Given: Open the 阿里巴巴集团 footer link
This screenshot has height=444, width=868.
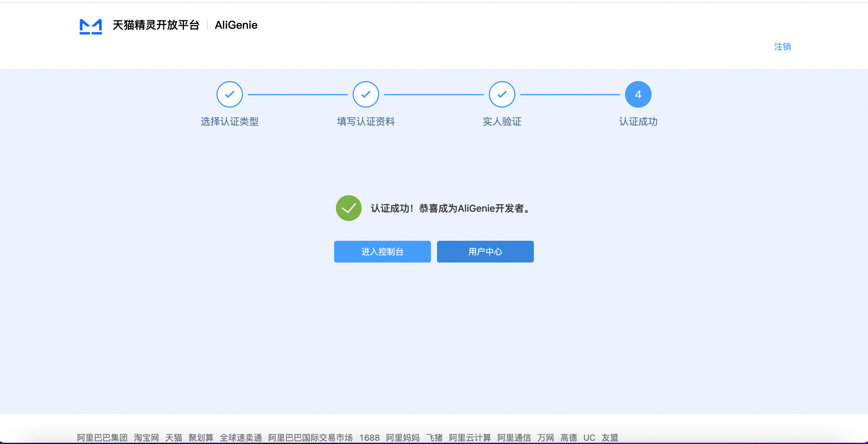Looking at the screenshot, I should [102, 437].
